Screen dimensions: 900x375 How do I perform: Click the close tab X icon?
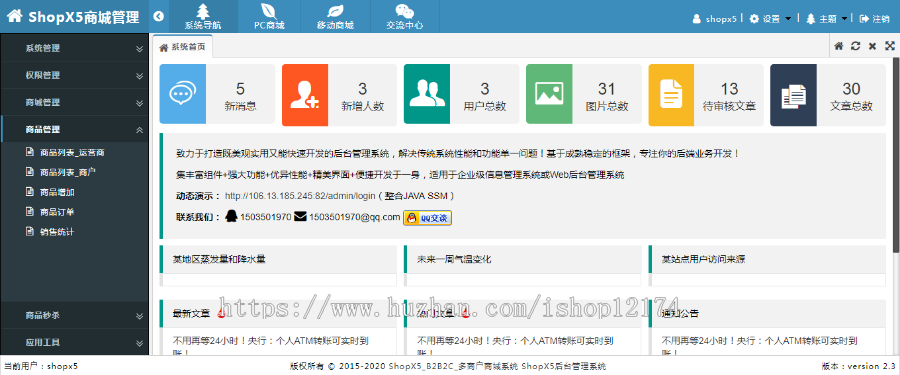click(872, 46)
